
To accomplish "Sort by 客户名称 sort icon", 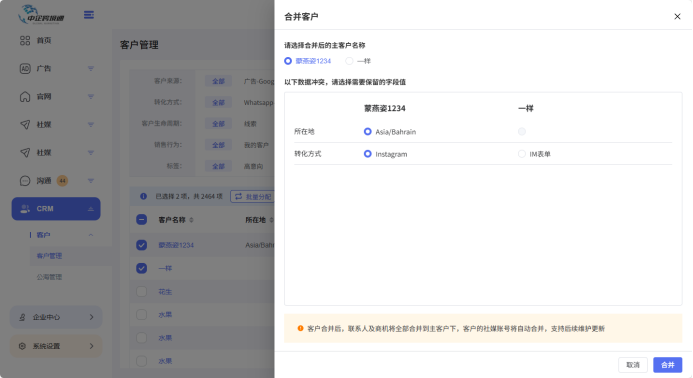I will pos(191,220).
